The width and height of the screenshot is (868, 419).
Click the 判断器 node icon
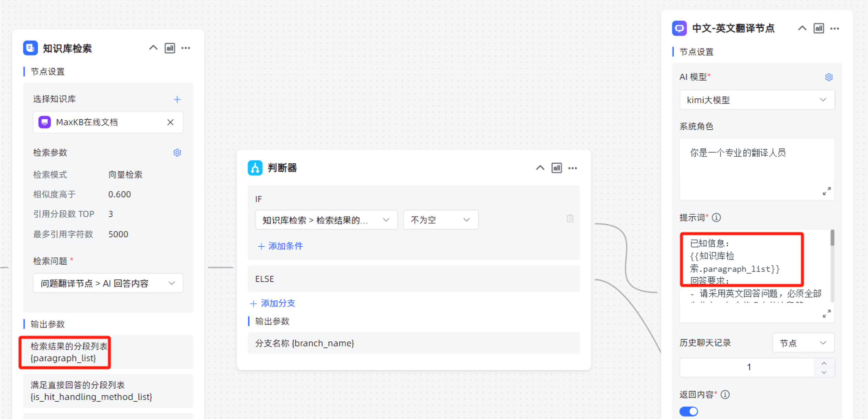pyautogui.click(x=255, y=168)
